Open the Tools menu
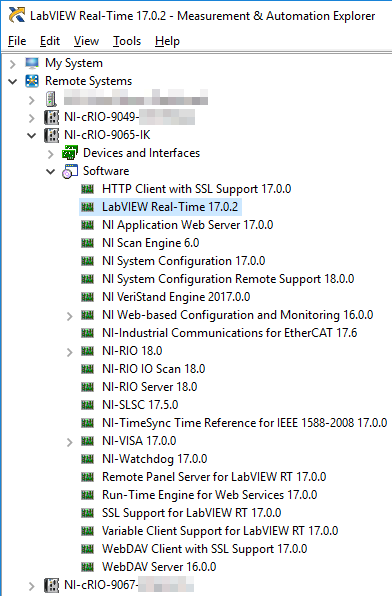Image resolution: width=392 pixels, height=596 pixels. [x=127, y=41]
